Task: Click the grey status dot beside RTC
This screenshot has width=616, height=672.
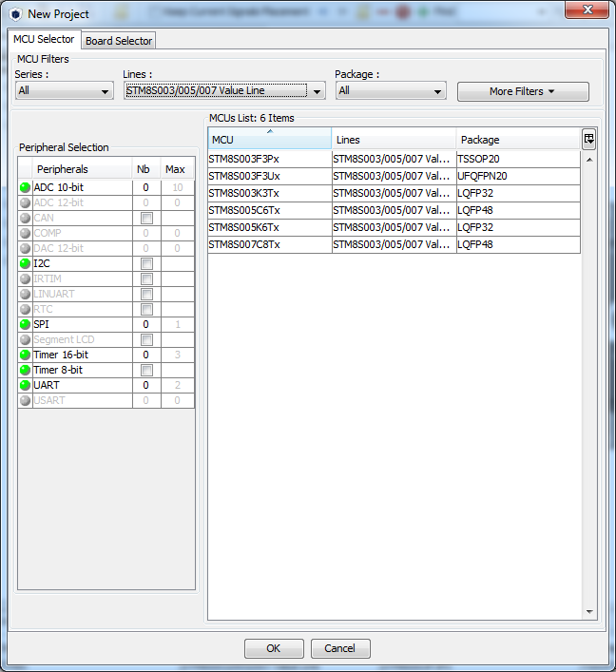Action: tap(26, 309)
